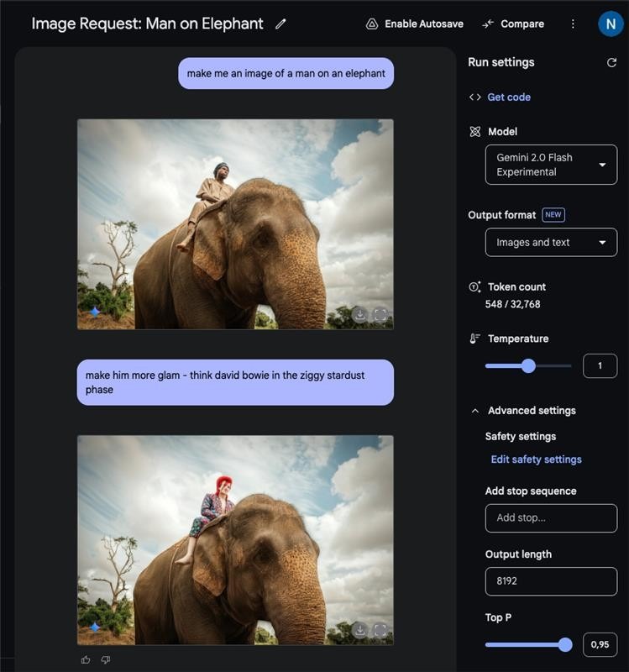This screenshot has width=629, height=672.
Task: Click Edit safety settings link
Action: pos(536,459)
